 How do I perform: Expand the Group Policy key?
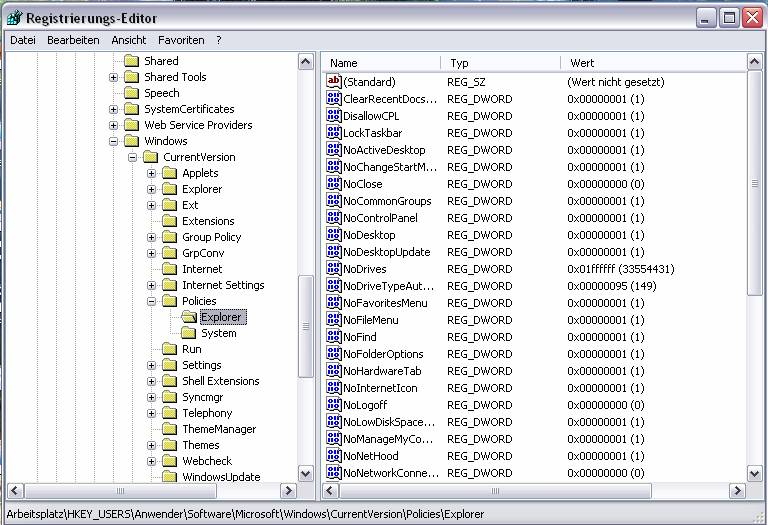[151, 238]
